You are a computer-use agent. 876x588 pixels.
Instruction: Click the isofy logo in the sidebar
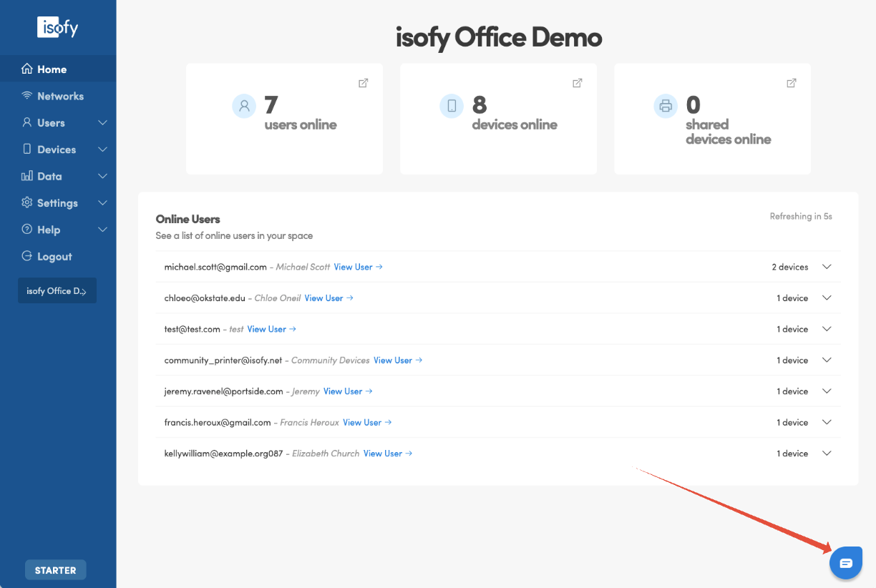pos(58,27)
